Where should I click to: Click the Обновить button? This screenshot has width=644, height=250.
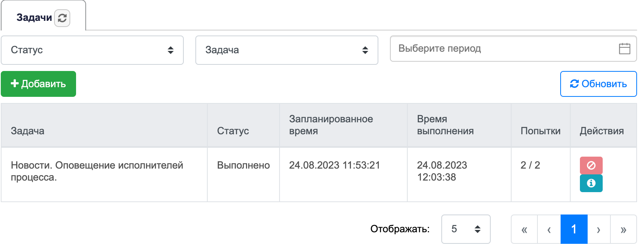tap(598, 84)
